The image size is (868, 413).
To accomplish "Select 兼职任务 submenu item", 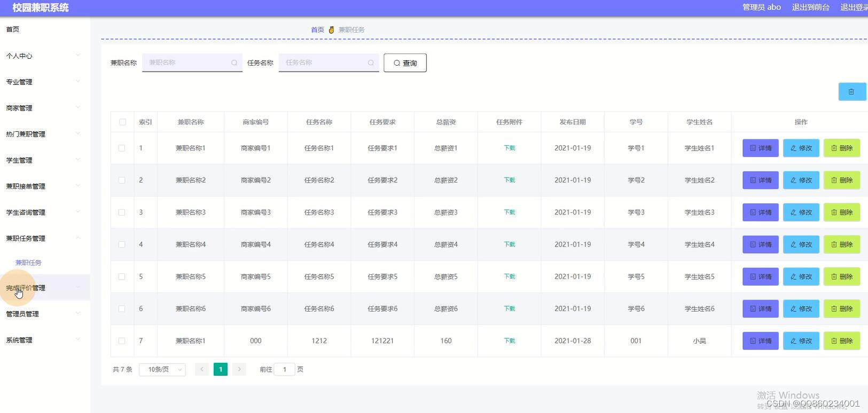I will coord(28,263).
